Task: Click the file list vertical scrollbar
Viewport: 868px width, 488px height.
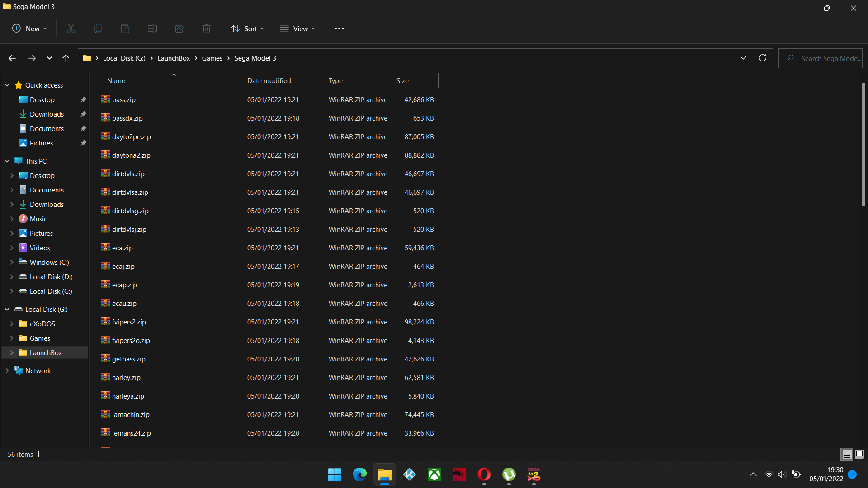Action: click(x=863, y=145)
